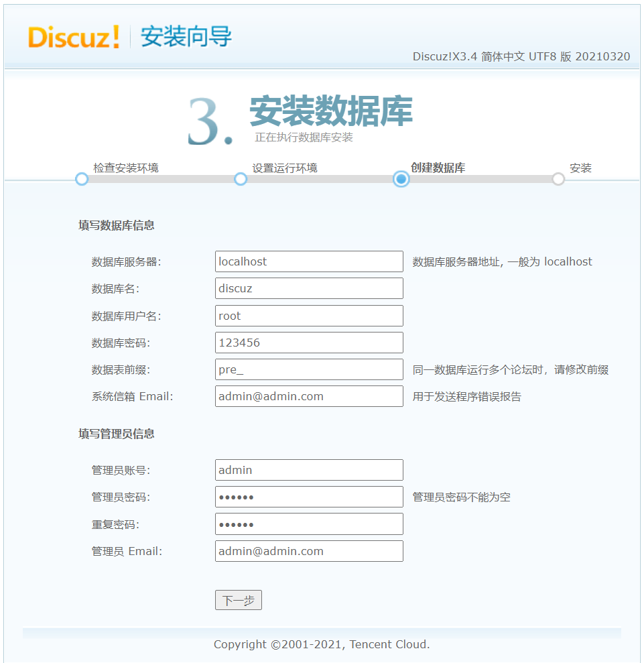Click the 管理员密码: label
644x663 pixels.
(121, 497)
